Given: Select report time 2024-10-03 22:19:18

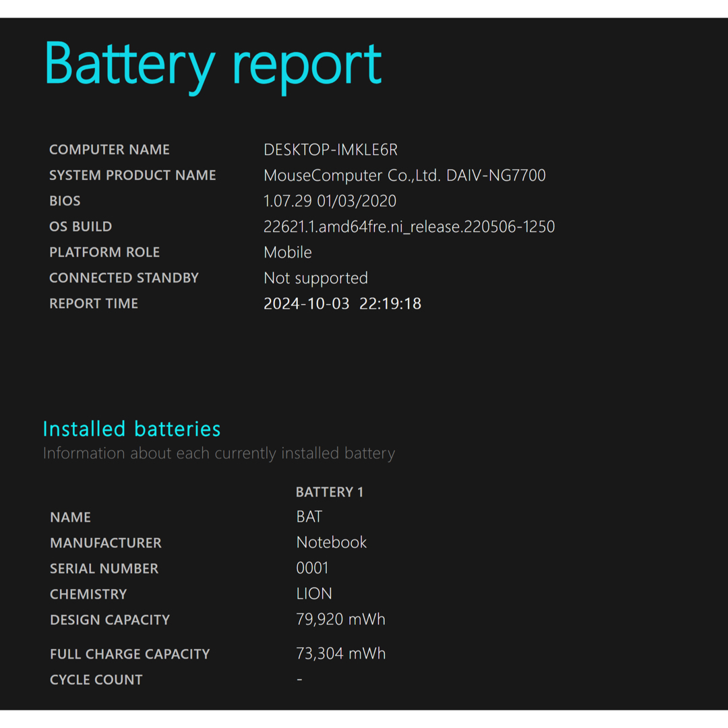Looking at the screenshot, I should pyautogui.click(x=342, y=303).
